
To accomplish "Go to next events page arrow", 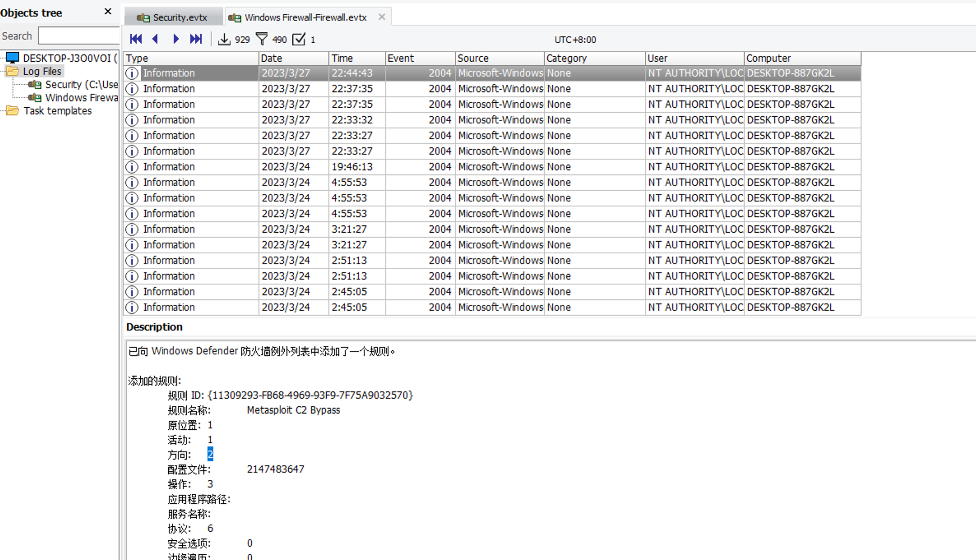I will (x=176, y=39).
